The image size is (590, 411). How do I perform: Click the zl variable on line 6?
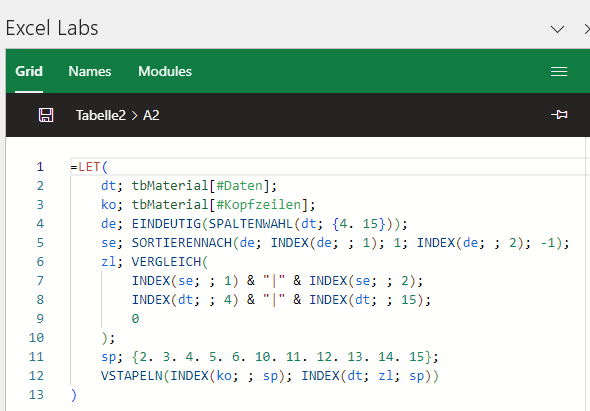point(108,262)
